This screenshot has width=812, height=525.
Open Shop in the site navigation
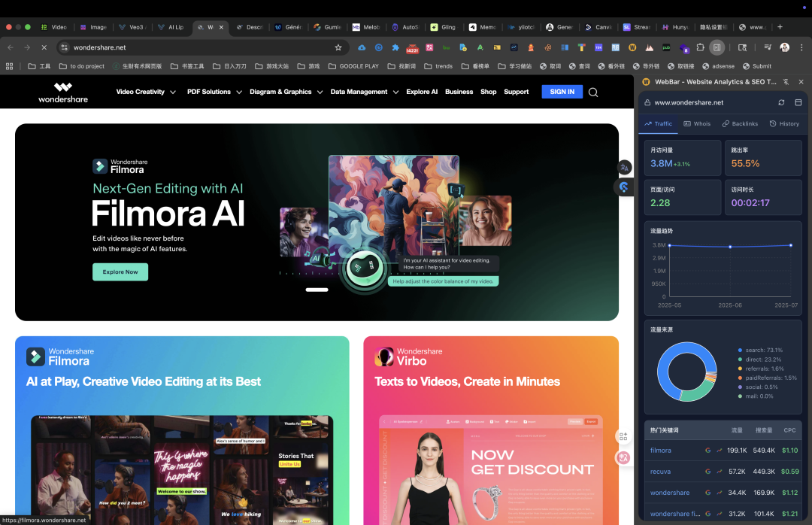489,92
